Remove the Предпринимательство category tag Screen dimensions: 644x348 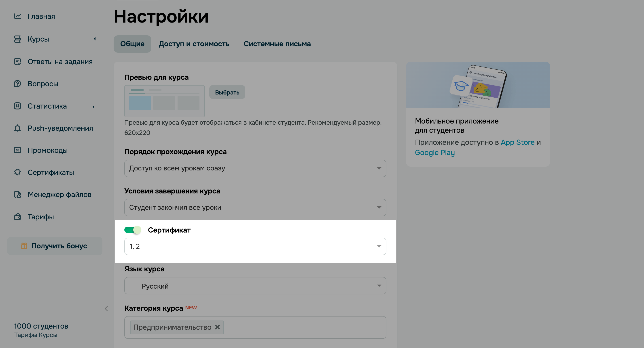click(217, 327)
